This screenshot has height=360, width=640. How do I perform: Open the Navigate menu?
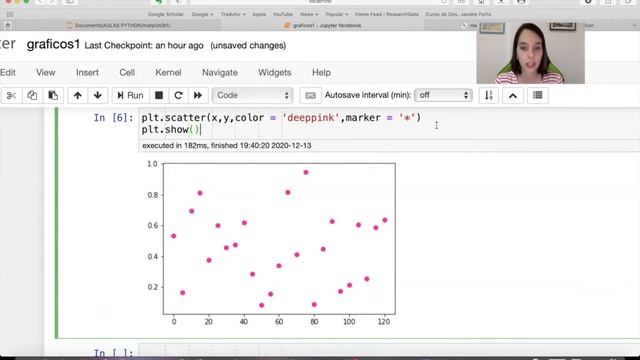tap(220, 73)
